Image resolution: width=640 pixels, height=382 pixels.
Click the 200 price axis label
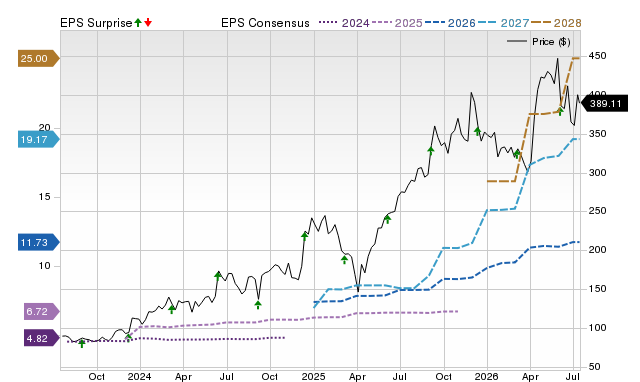pyautogui.click(x=597, y=250)
